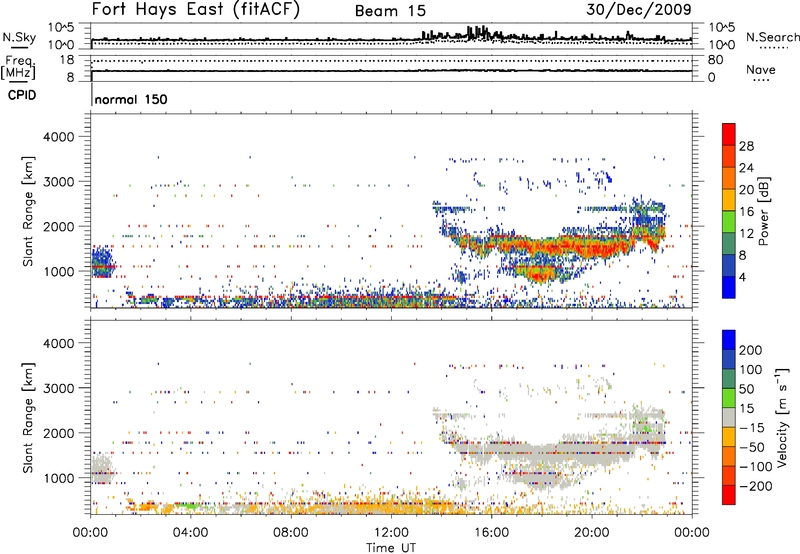The image size is (800, 554).
Task: Click the 16 label on the power colorbar
Action: pyautogui.click(x=746, y=212)
